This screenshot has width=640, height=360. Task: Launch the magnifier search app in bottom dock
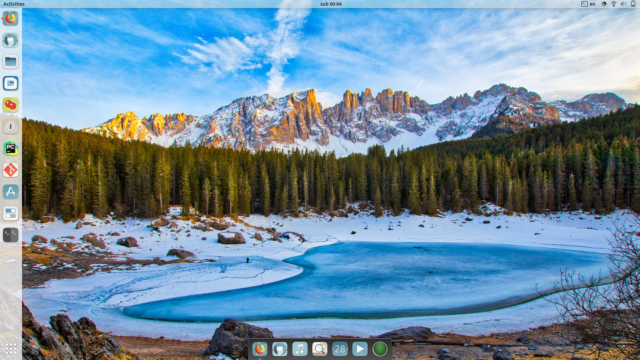coord(320,349)
